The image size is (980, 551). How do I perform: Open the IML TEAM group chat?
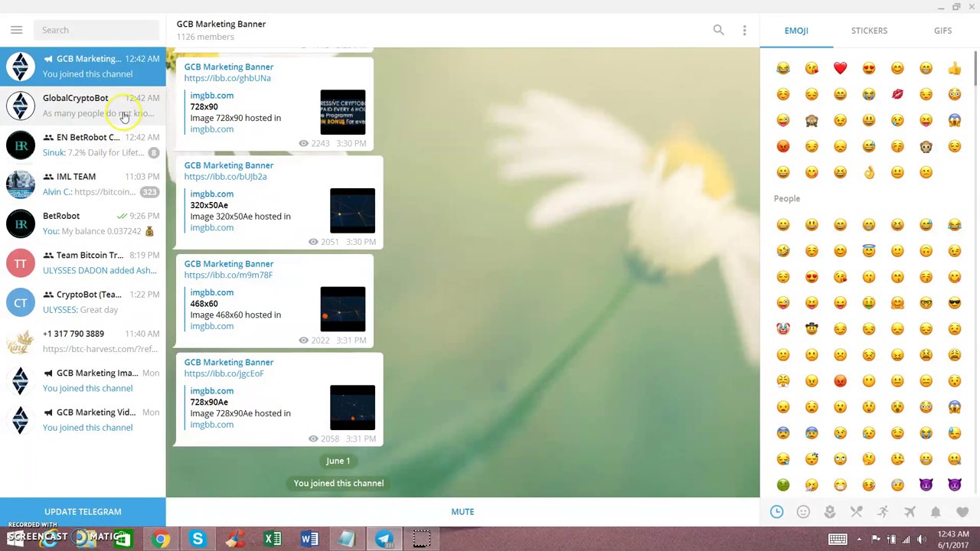click(x=83, y=184)
